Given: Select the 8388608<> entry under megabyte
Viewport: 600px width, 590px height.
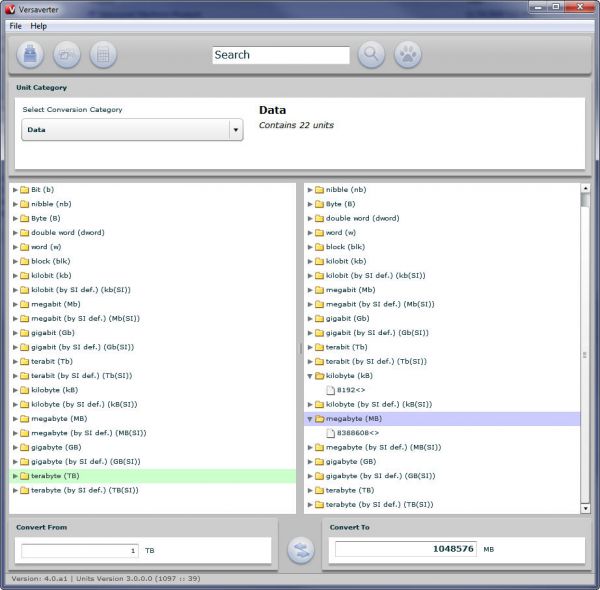Looking at the screenshot, I should [x=358, y=433].
